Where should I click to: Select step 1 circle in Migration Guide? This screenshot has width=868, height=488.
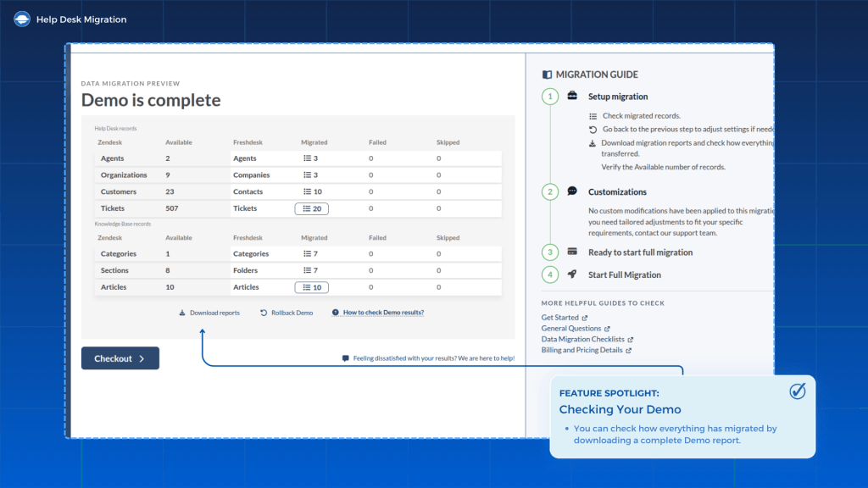[549, 97]
